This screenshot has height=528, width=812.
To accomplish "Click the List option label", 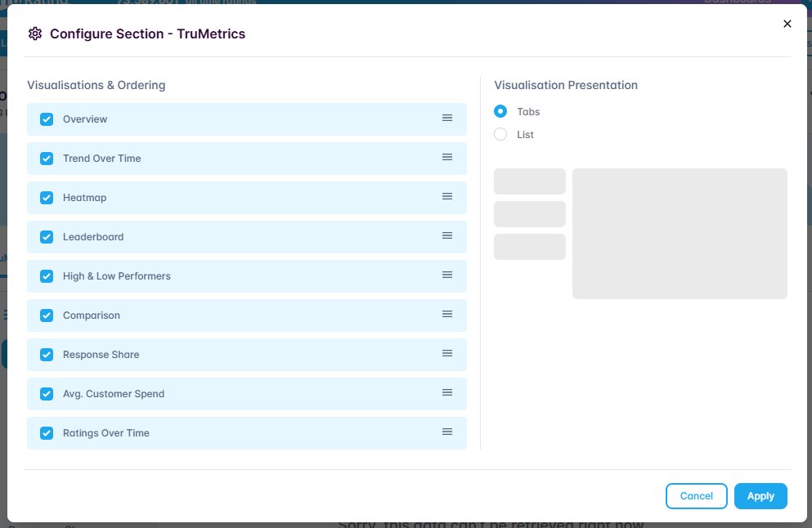I will coord(525,135).
